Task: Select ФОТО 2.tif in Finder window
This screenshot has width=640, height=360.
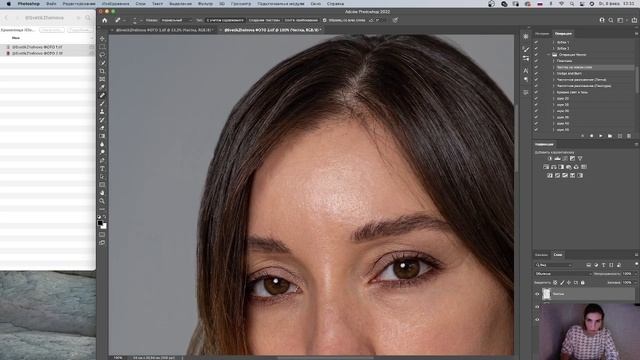Action: tap(37, 53)
